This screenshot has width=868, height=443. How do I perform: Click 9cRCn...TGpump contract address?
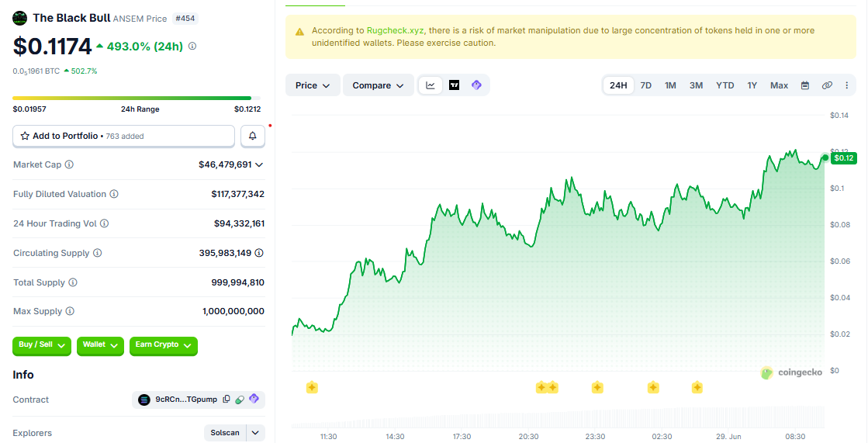pyautogui.click(x=186, y=400)
